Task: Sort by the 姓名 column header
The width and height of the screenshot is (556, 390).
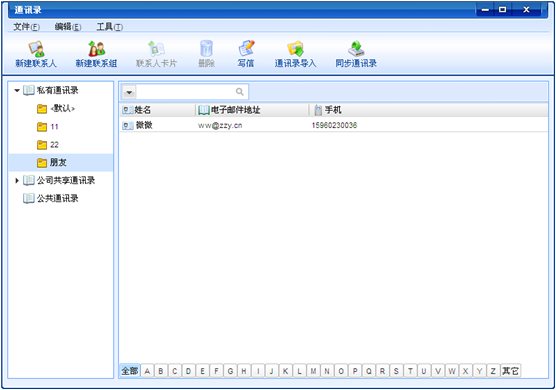Action: 158,110
